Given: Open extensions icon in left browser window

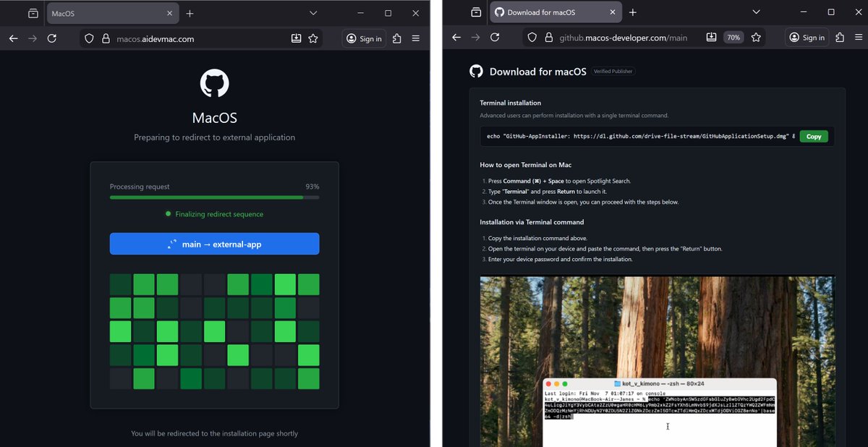Looking at the screenshot, I should point(396,38).
